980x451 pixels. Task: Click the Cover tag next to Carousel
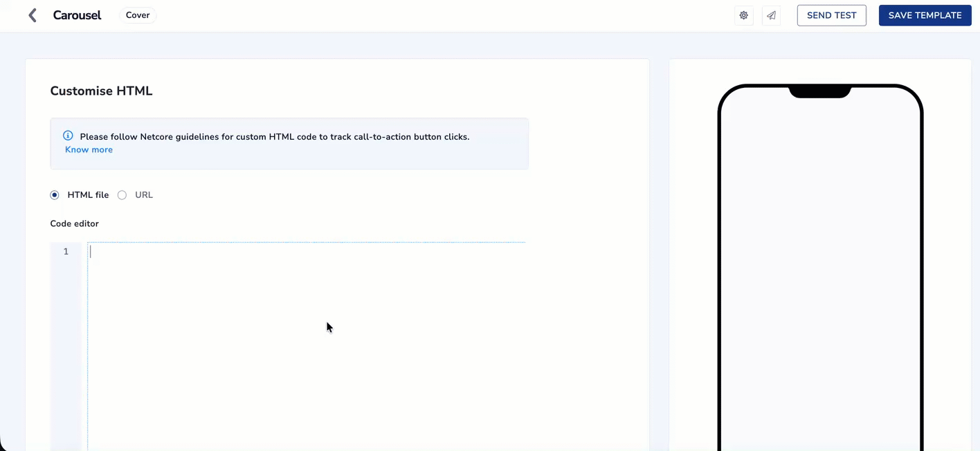[138, 15]
